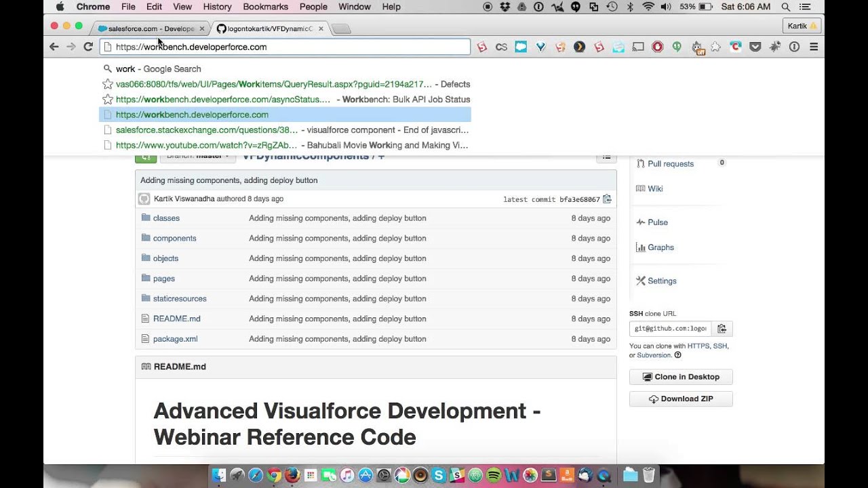Copy the SSH clone URL to the clipboard
The height and width of the screenshot is (488, 868).
coord(722,329)
